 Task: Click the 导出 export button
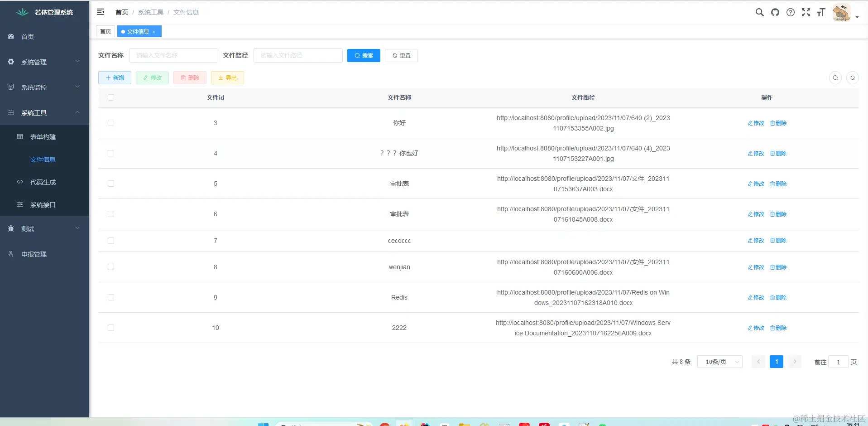click(227, 77)
